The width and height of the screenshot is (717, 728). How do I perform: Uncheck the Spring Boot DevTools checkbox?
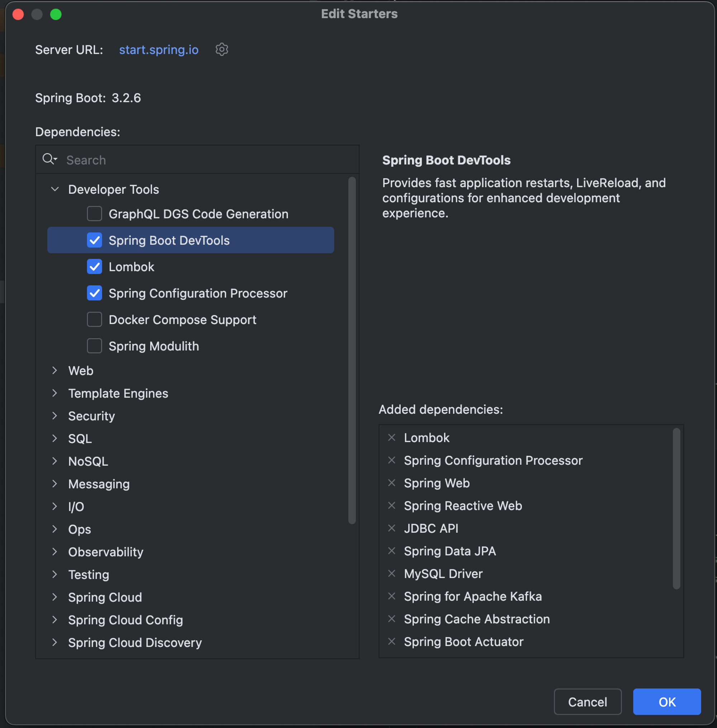click(x=95, y=240)
